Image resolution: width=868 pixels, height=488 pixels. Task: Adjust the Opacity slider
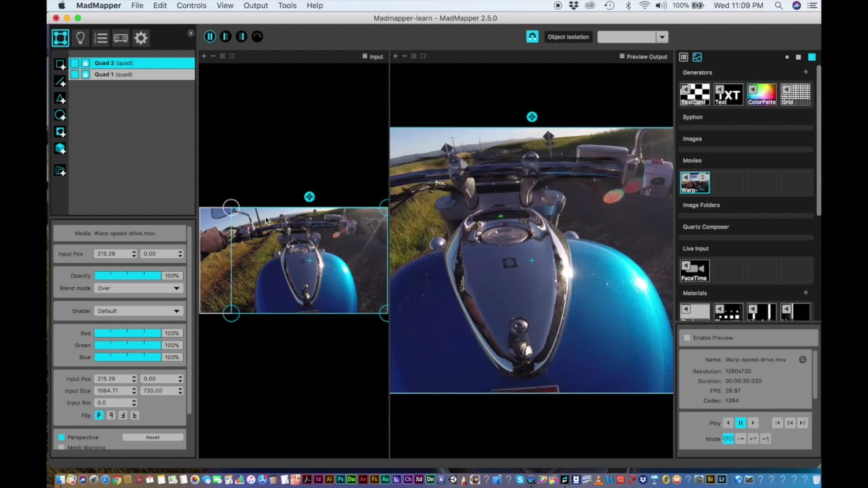pos(127,276)
